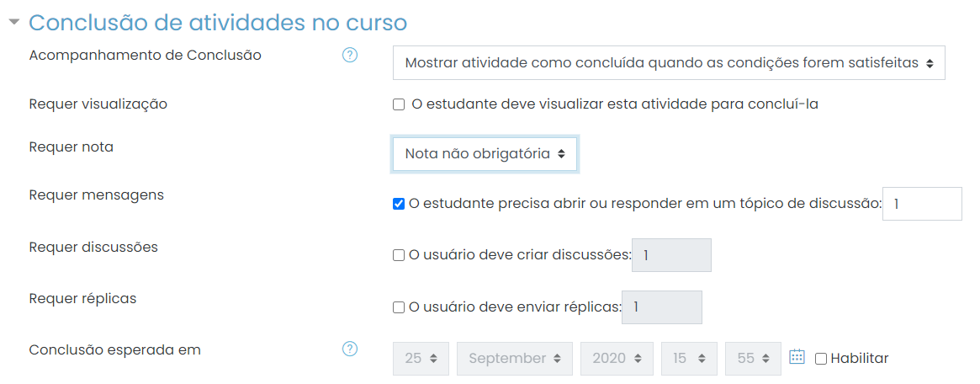This screenshot has height=384, width=980.
Task: Open the Nota não obrigatória dropdown
Action: coord(485,154)
